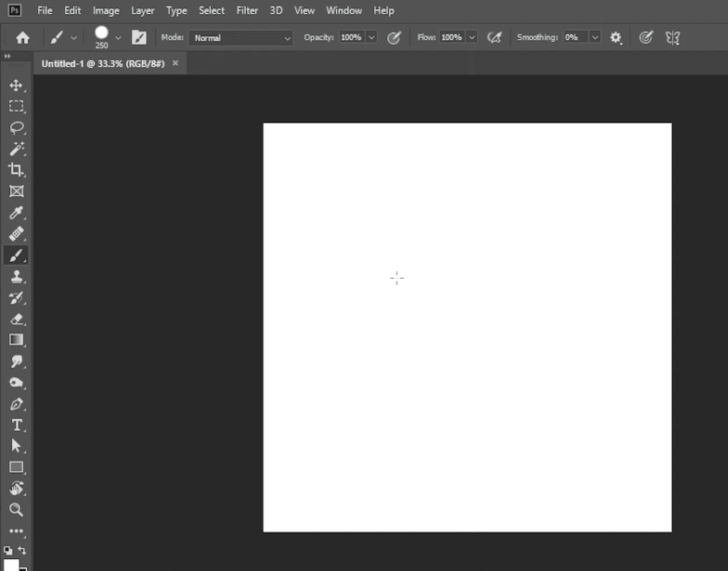Click the brush size preview circle
The width and height of the screenshot is (728, 571).
click(102, 33)
